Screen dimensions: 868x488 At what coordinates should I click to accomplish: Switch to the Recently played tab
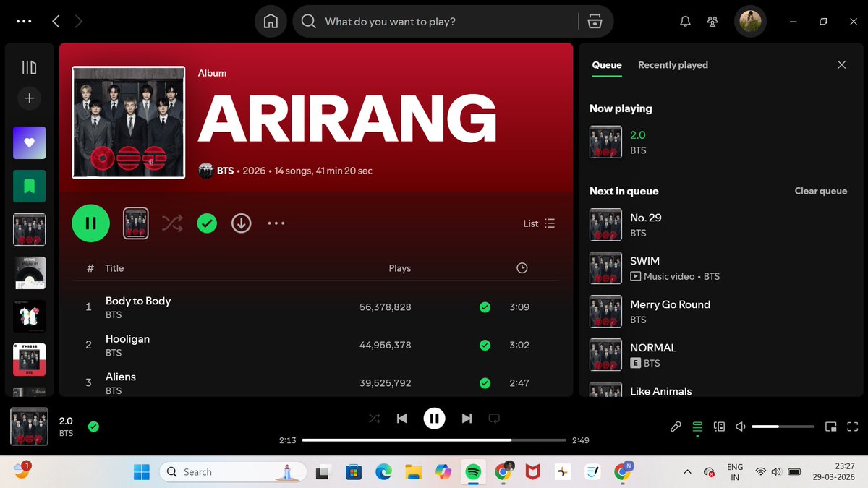[x=673, y=65]
